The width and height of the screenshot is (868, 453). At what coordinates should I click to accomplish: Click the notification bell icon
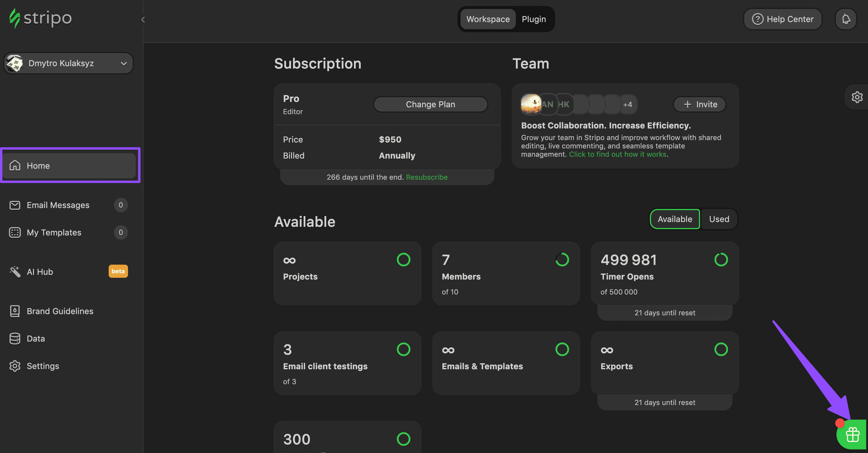tap(846, 19)
